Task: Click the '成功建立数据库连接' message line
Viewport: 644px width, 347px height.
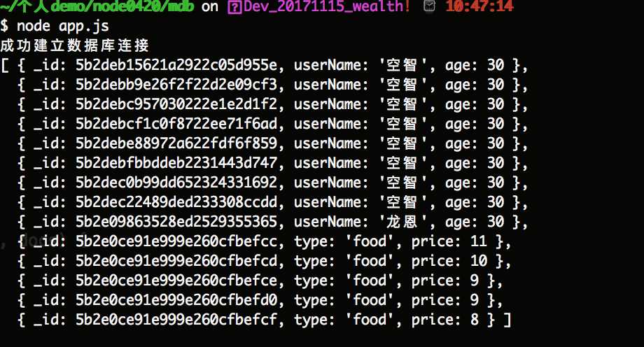Action: [75, 46]
